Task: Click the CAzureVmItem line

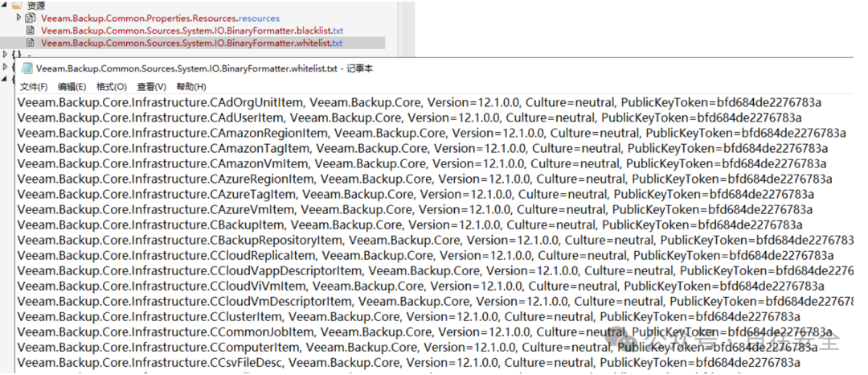Action: pos(415,210)
